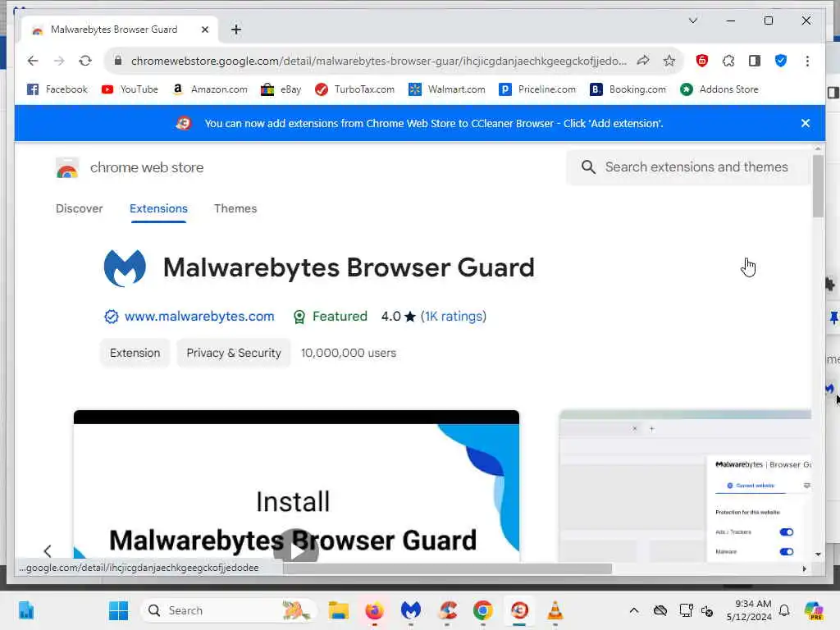Go back using the browser back arrow

[x=33, y=61]
